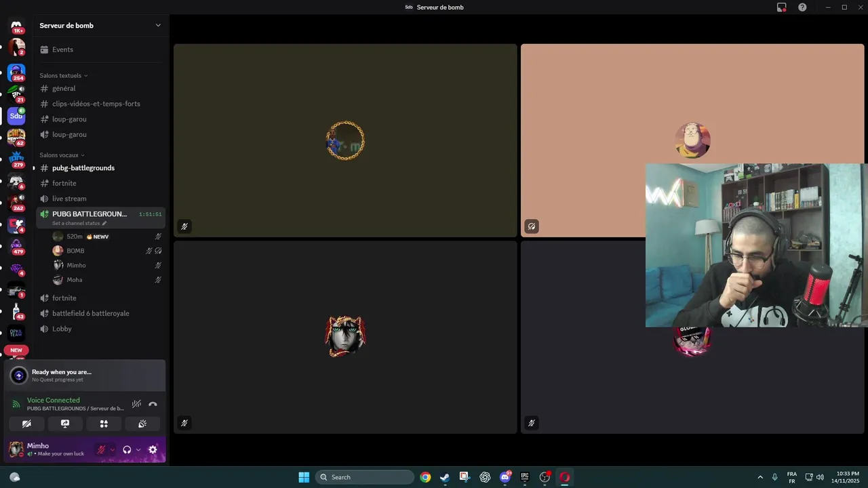Collapse the Salons textuels category
The height and width of the screenshot is (488, 868).
[x=64, y=75]
